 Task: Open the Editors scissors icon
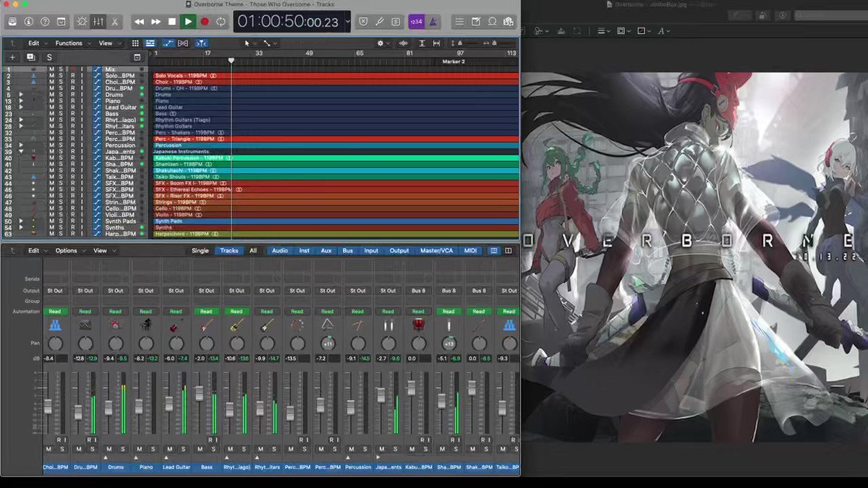pos(115,22)
